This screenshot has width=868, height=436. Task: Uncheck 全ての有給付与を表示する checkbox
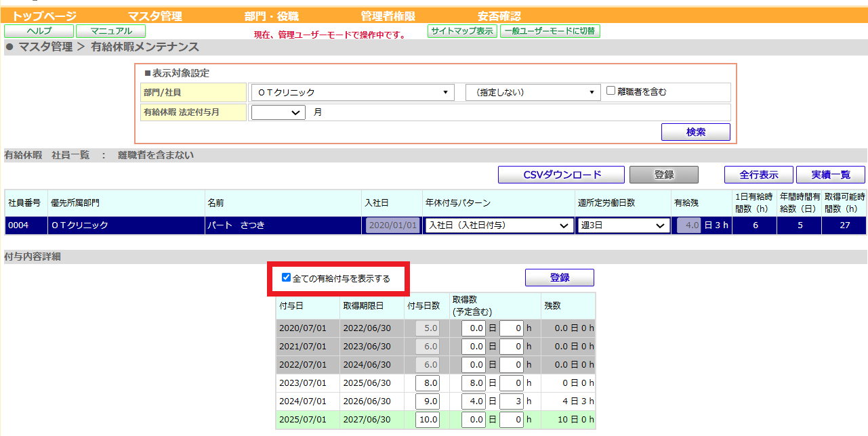pos(286,278)
